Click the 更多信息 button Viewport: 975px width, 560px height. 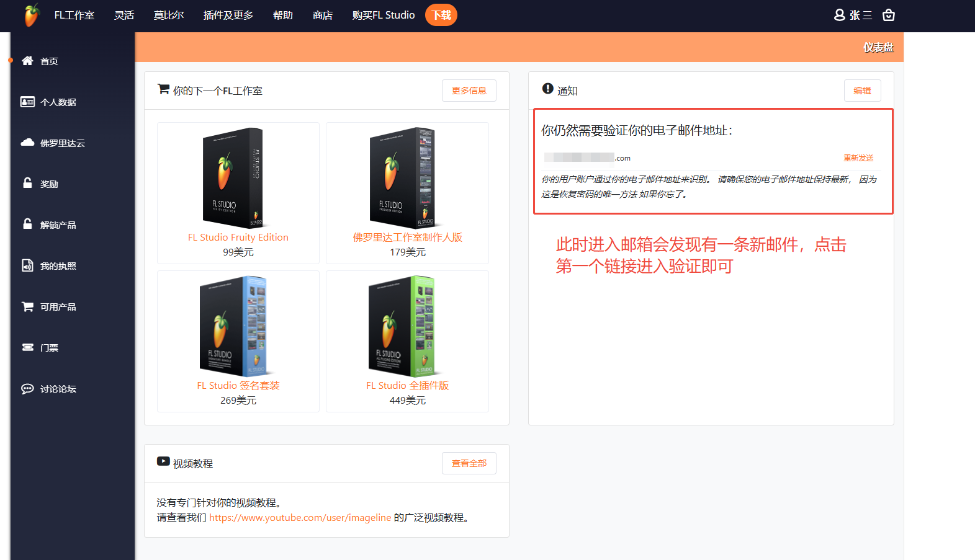469,91
